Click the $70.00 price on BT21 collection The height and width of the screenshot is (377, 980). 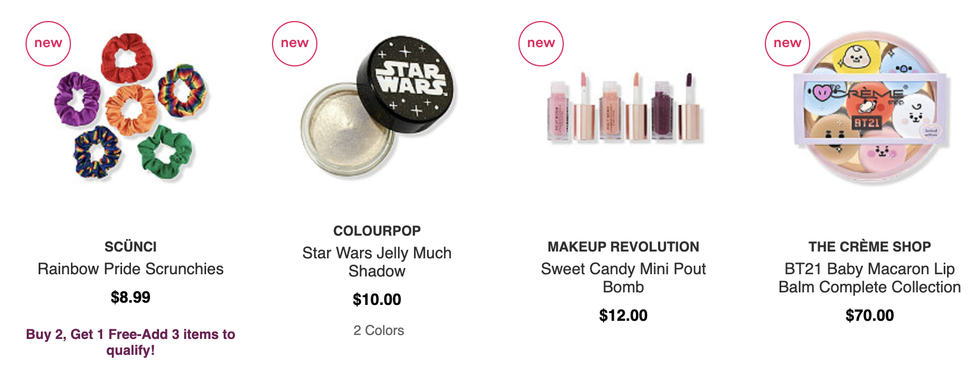coord(870,316)
